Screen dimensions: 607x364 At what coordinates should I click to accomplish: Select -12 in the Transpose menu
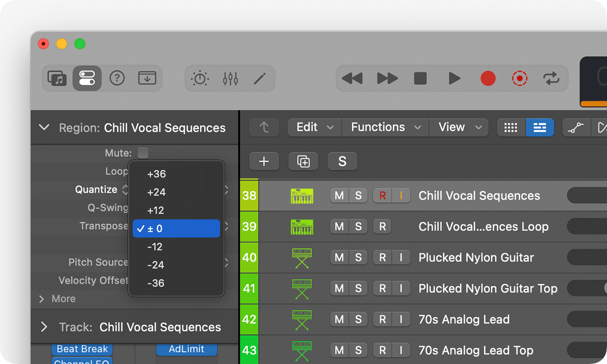[176, 247]
